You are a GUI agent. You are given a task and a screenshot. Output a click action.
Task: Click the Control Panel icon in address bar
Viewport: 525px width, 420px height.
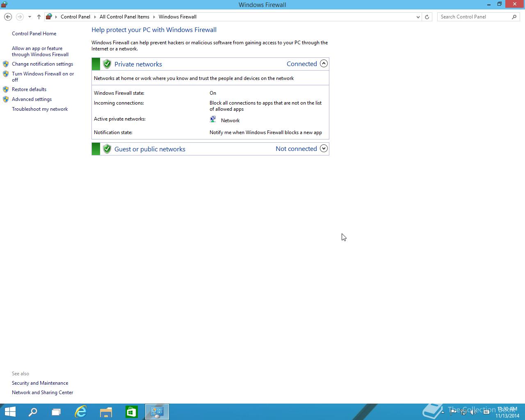pyautogui.click(x=49, y=17)
